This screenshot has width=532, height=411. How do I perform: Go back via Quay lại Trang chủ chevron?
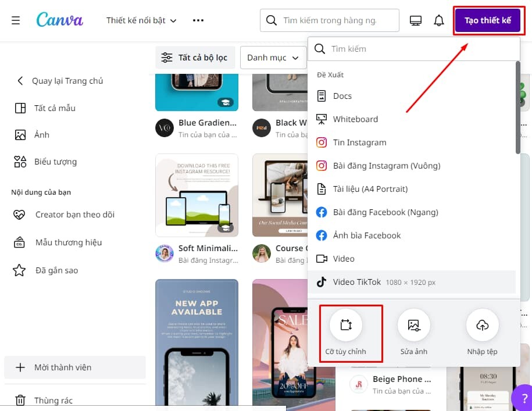tap(20, 81)
